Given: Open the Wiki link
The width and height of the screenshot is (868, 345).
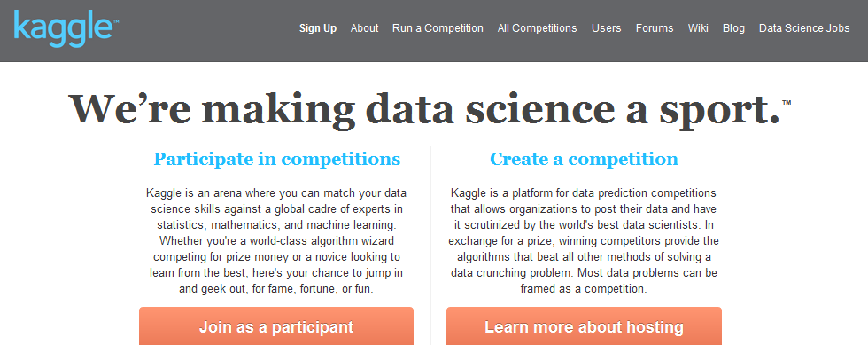Looking at the screenshot, I should (698, 28).
